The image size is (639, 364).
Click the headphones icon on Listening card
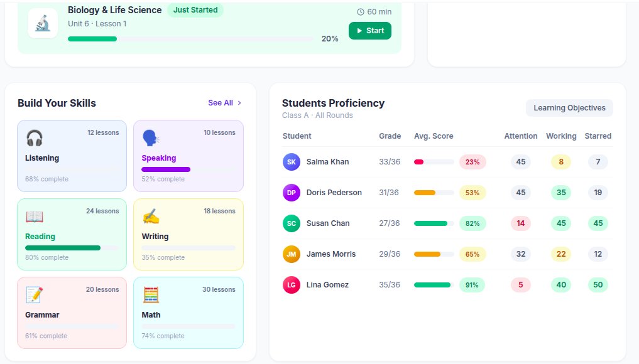click(34, 138)
